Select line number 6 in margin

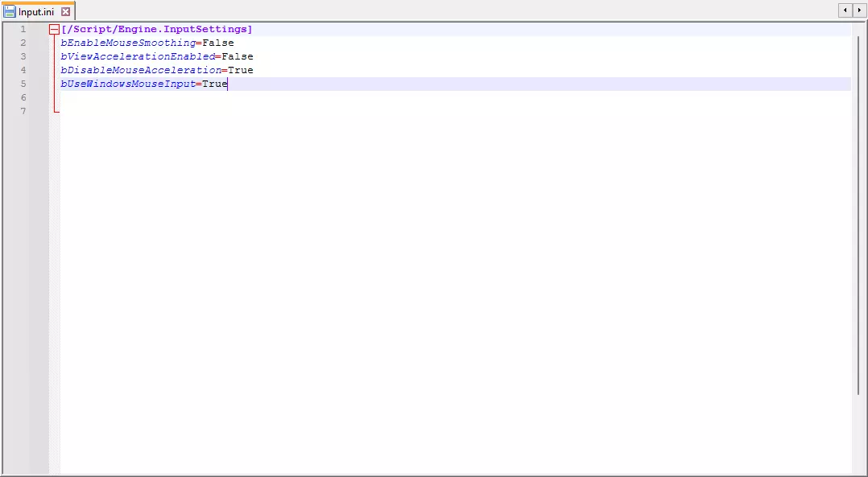(x=23, y=97)
